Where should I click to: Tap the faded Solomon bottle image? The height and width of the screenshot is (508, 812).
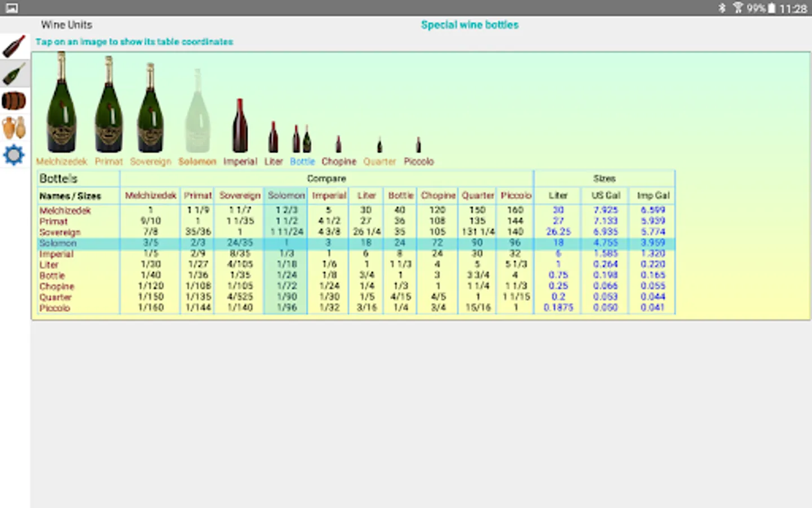pyautogui.click(x=197, y=112)
